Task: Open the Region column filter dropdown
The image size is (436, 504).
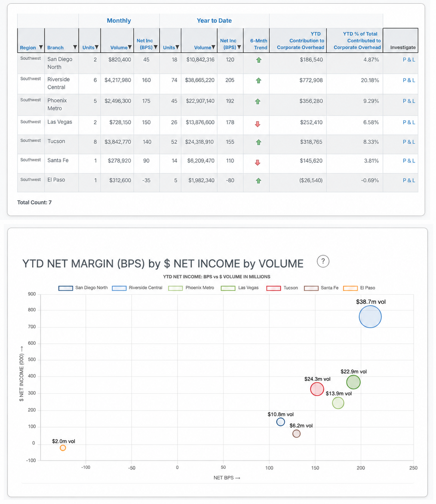Action: (41, 47)
